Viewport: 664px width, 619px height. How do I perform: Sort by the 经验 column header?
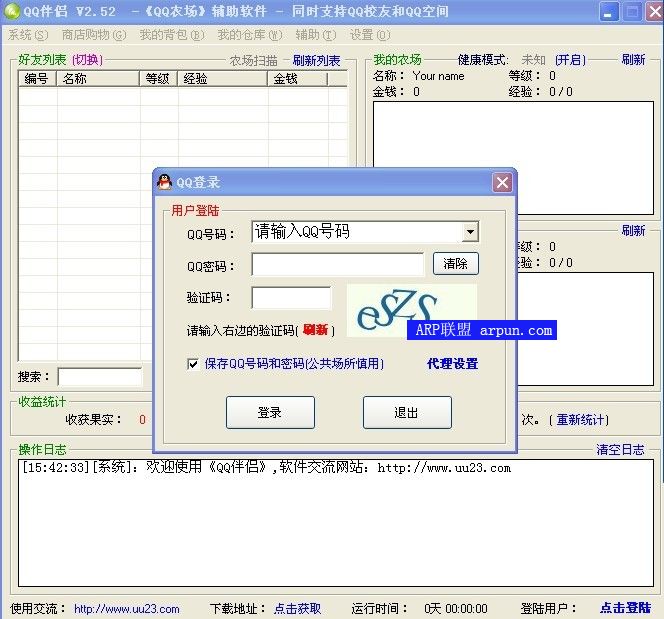click(x=223, y=79)
